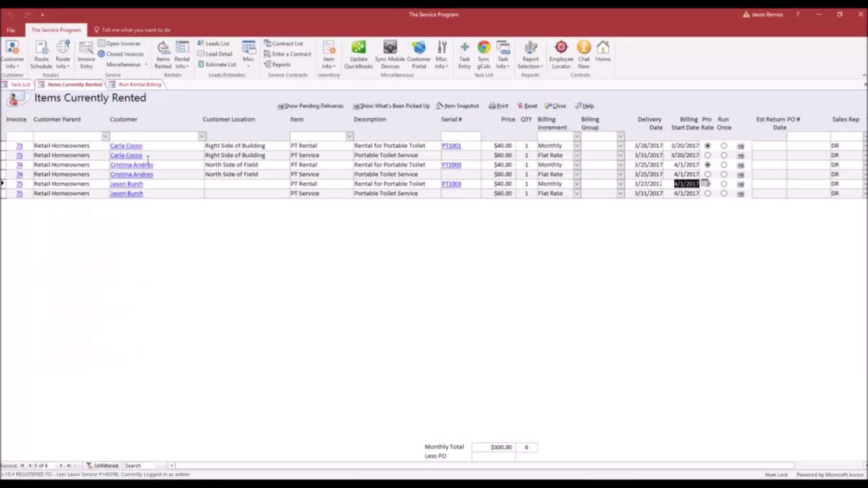Open Service Contracts Reports

277,64
